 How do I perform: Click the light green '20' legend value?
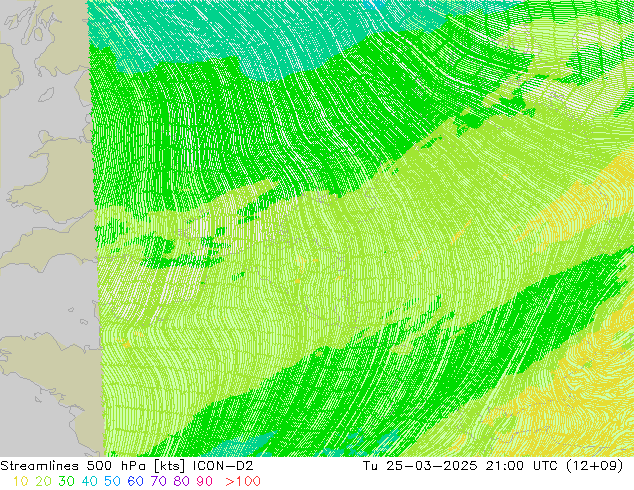(43, 481)
